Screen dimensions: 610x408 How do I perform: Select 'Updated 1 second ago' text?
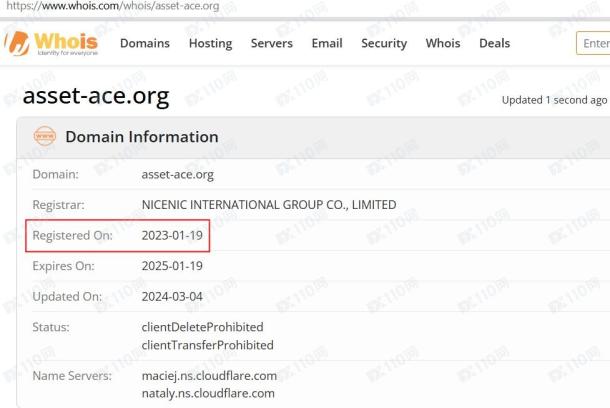click(554, 100)
